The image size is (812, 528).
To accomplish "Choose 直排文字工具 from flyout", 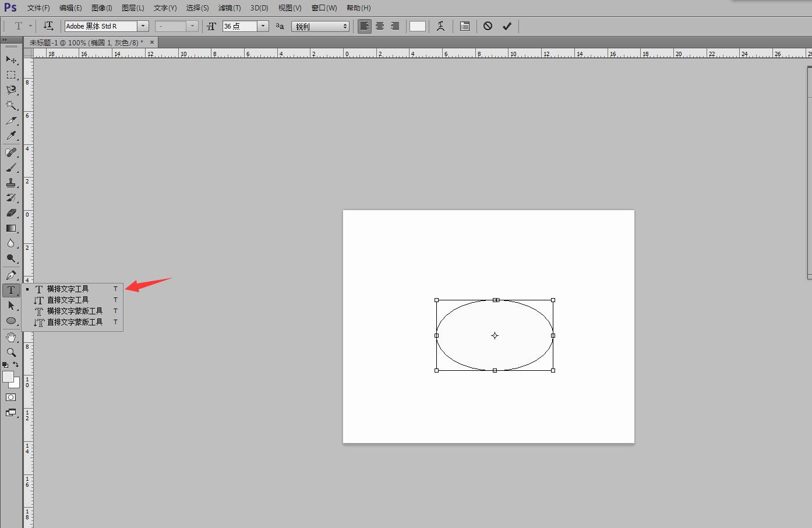I will [72, 300].
